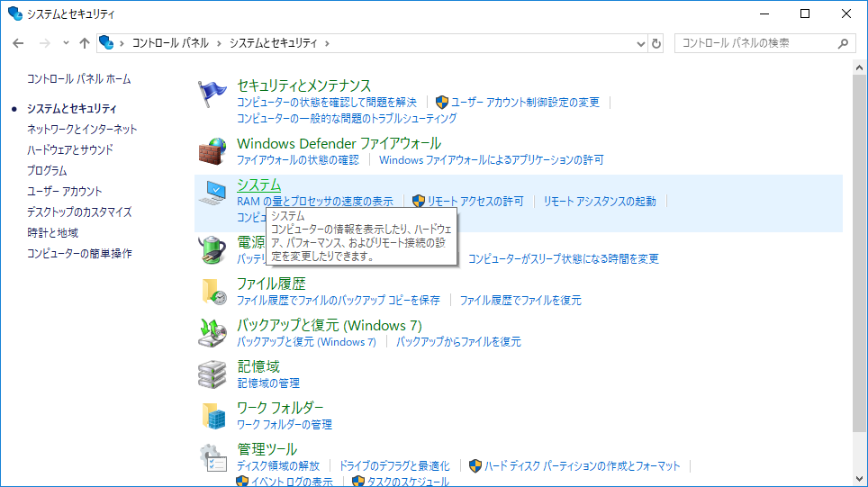Click the Work Folders icon
This screenshot has height=487, width=868.
coord(213,416)
